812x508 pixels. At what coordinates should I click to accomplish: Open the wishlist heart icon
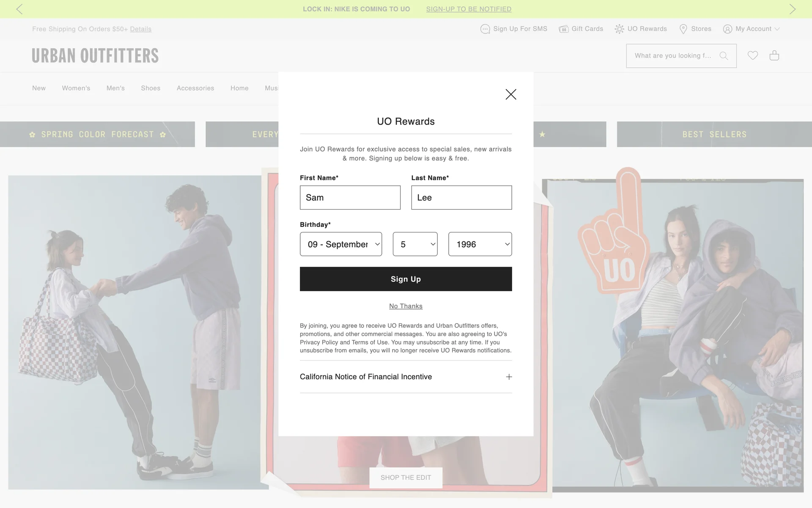[x=752, y=55]
